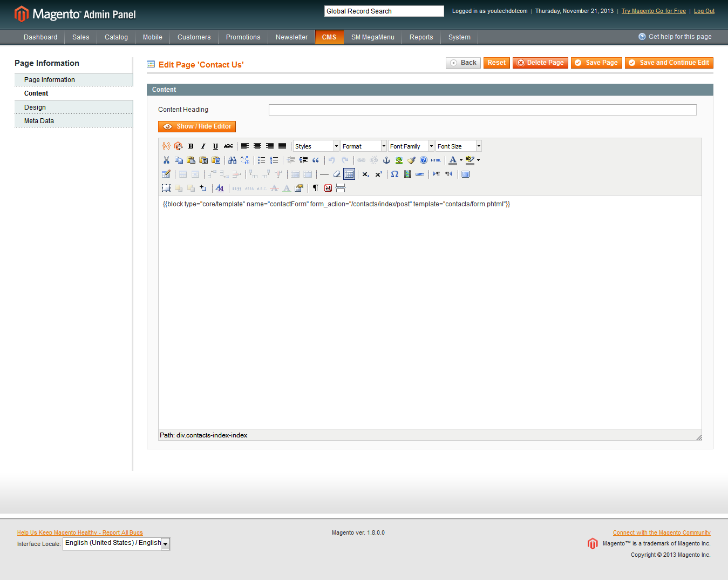
Task: Switch to the Meta Data tab
Action: point(73,121)
